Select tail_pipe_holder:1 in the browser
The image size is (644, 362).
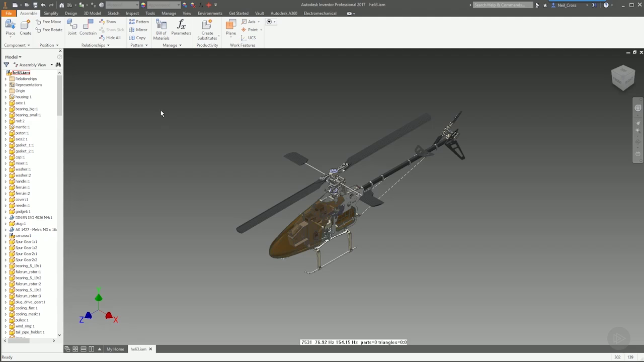click(x=30, y=332)
